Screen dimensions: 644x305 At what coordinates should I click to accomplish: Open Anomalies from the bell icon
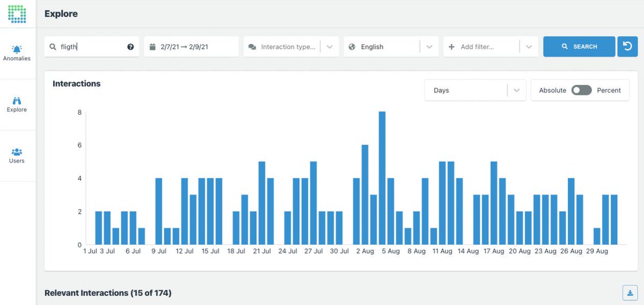[17, 49]
